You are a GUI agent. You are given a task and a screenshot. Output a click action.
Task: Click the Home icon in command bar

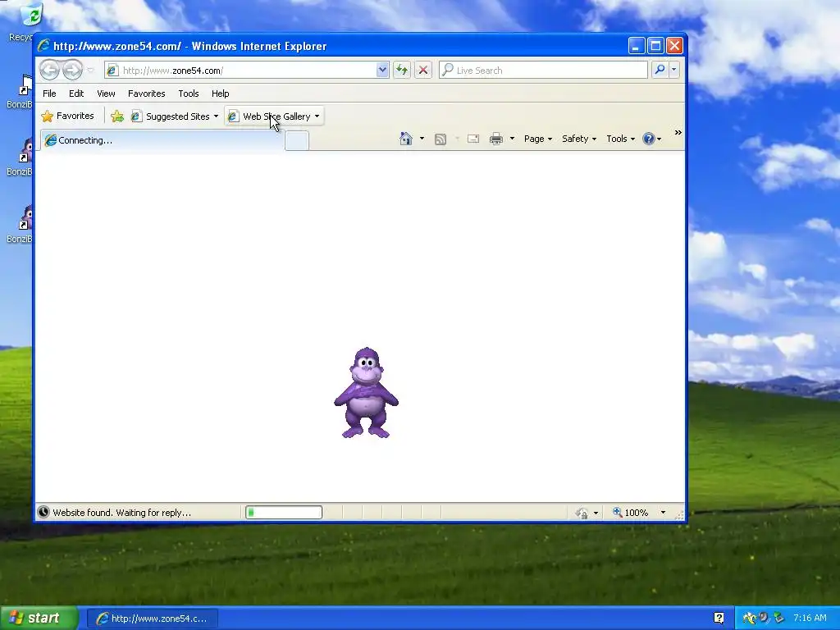(405, 139)
